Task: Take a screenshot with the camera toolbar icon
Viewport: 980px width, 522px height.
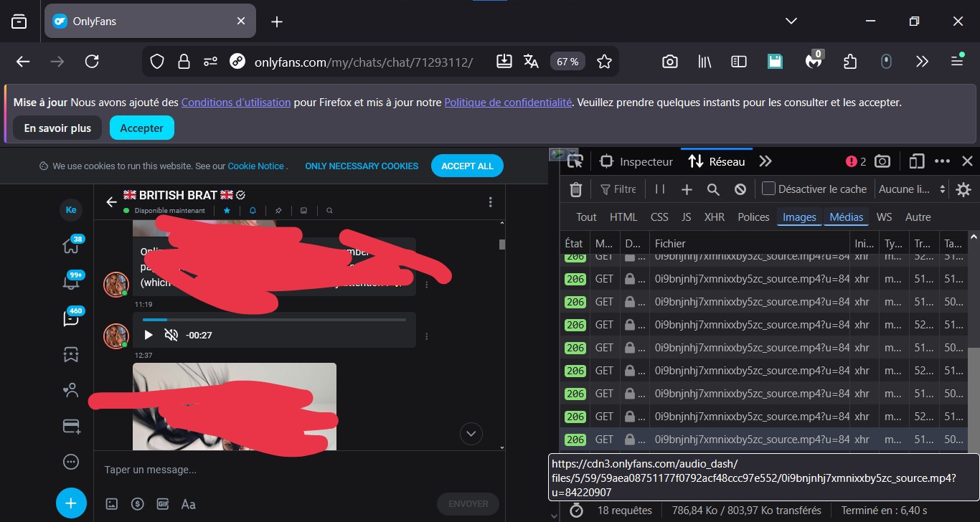Action: tap(669, 62)
